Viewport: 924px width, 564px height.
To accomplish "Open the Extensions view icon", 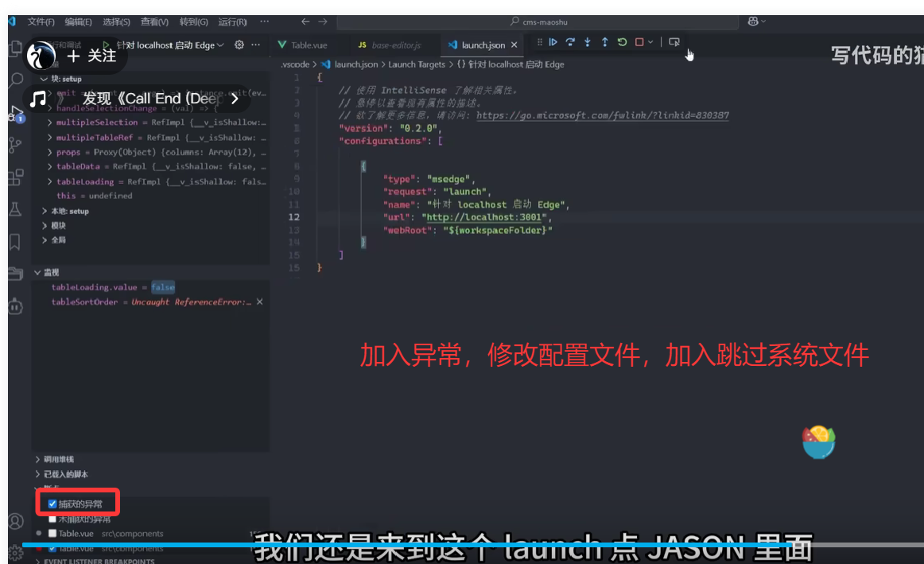I will (16, 177).
